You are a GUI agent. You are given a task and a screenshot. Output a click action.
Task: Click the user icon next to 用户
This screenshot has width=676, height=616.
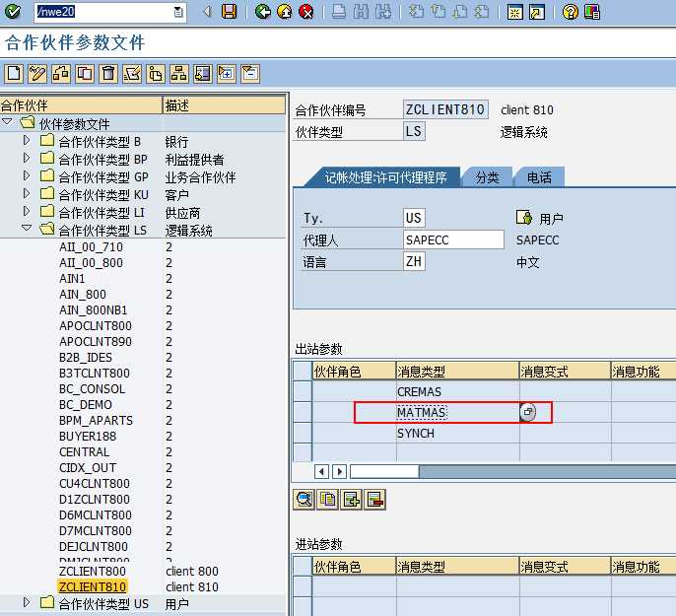point(524,218)
